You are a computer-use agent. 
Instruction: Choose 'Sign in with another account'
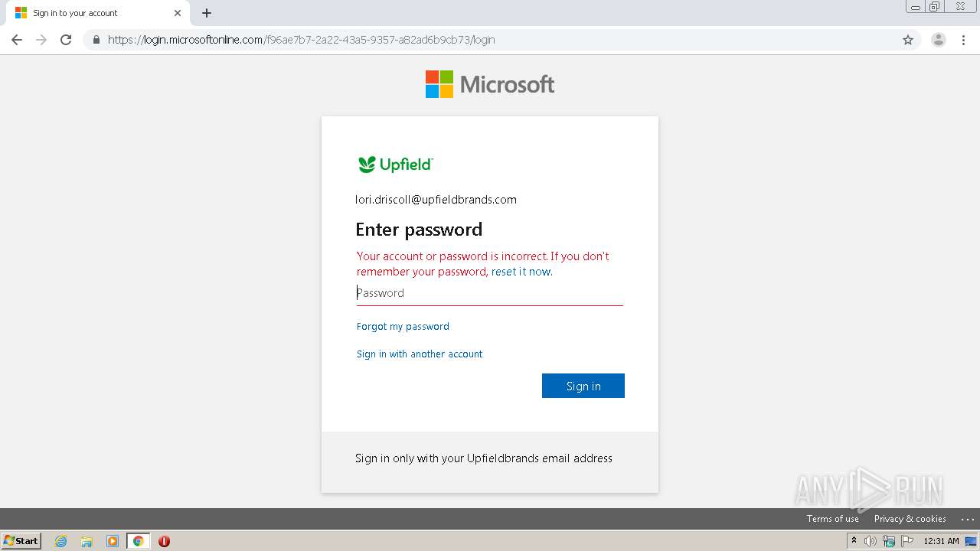[420, 354]
